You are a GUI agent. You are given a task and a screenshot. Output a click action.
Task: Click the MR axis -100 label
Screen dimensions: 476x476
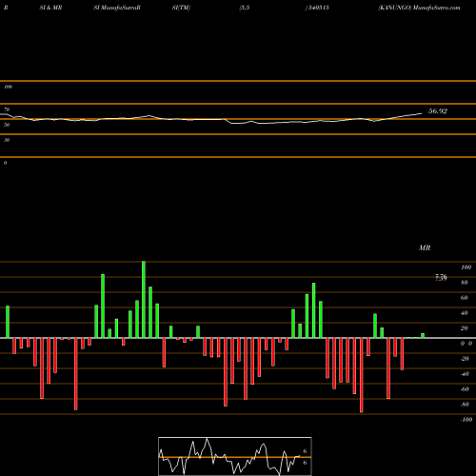[466, 420]
